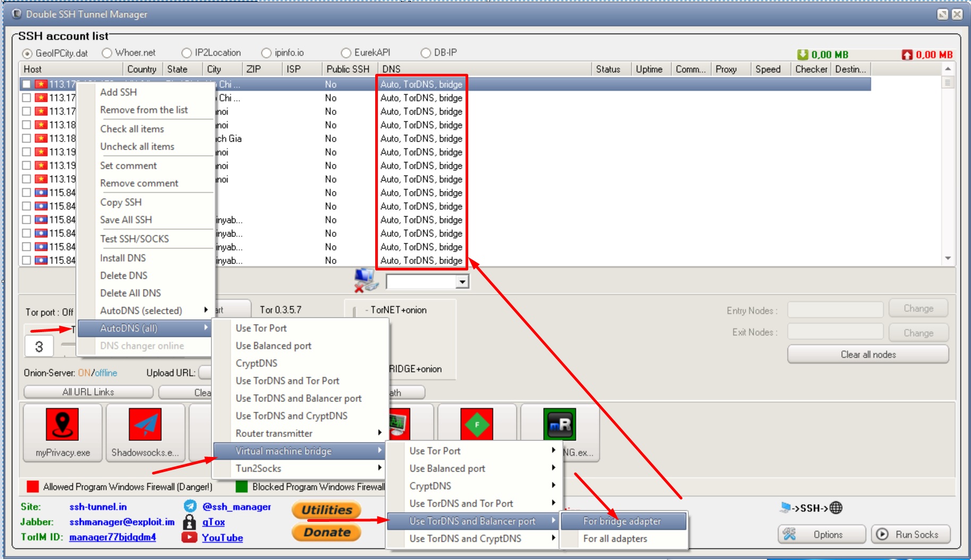Click the Clear all nodes button
The height and width of the screenshot is (560, 971).
867,354
